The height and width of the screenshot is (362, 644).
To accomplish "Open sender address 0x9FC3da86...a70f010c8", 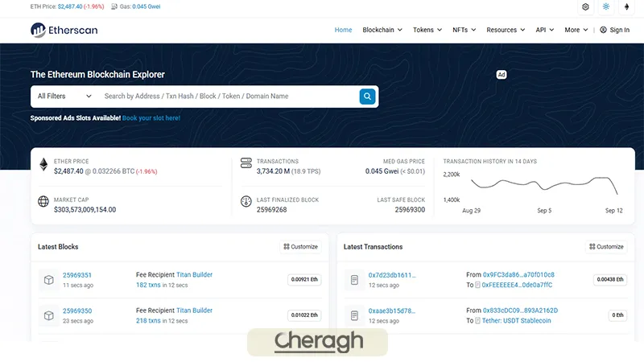I will (518, 274).
